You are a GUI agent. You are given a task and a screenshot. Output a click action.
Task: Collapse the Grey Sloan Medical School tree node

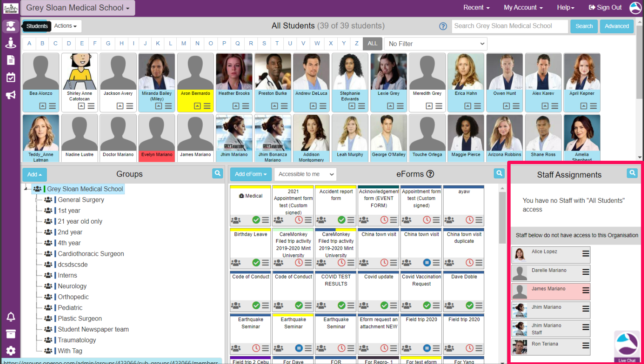coord(26,188)
